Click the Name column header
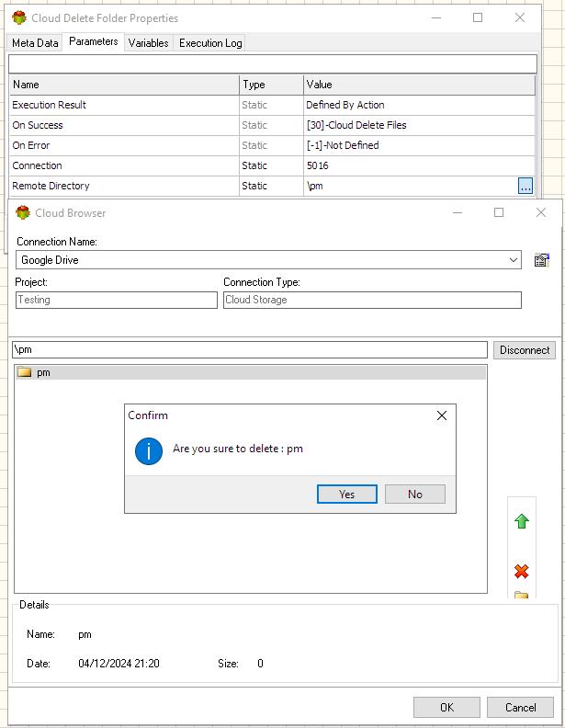Viewport: 565px width, 728px height. point(124,85)
